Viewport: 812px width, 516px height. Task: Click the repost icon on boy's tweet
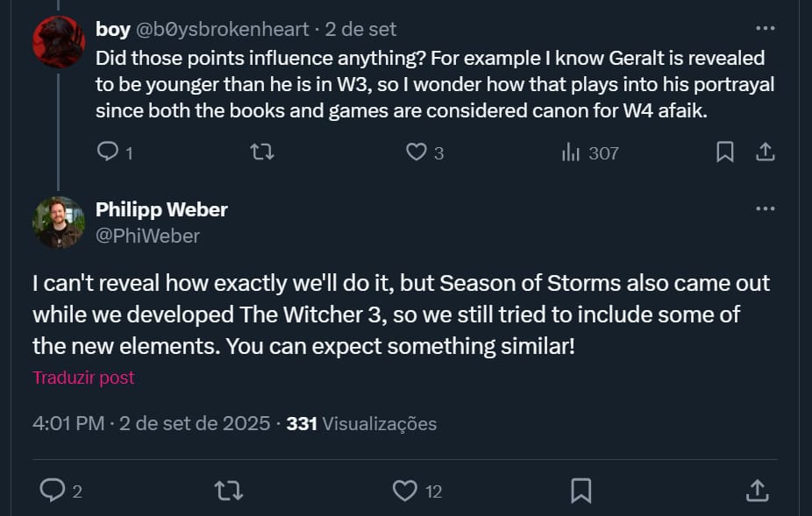(x=260, y=152)
